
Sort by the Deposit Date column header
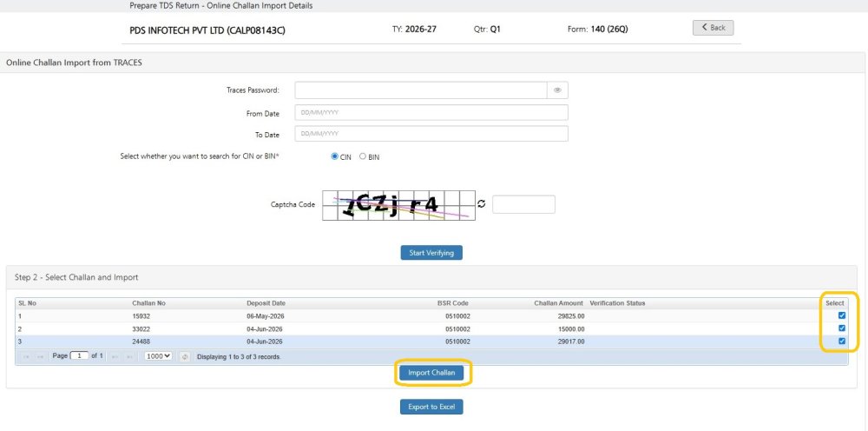click(266, 303)
